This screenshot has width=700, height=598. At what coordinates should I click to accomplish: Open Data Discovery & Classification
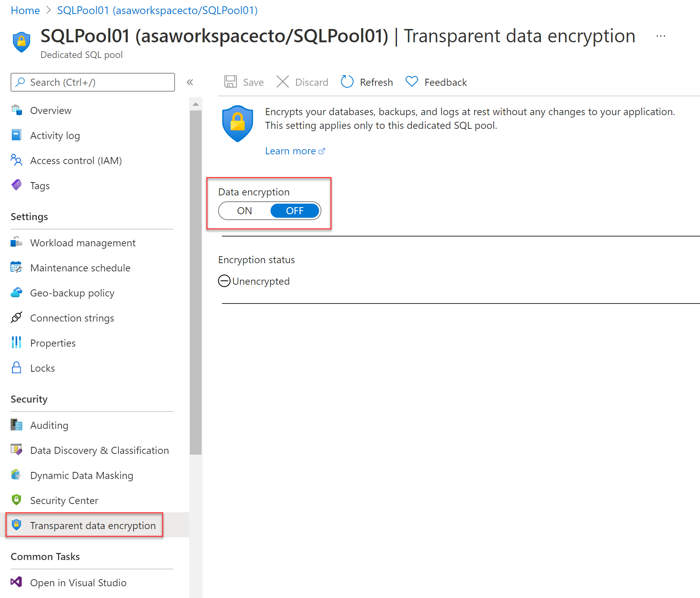(x=99, y=450)
